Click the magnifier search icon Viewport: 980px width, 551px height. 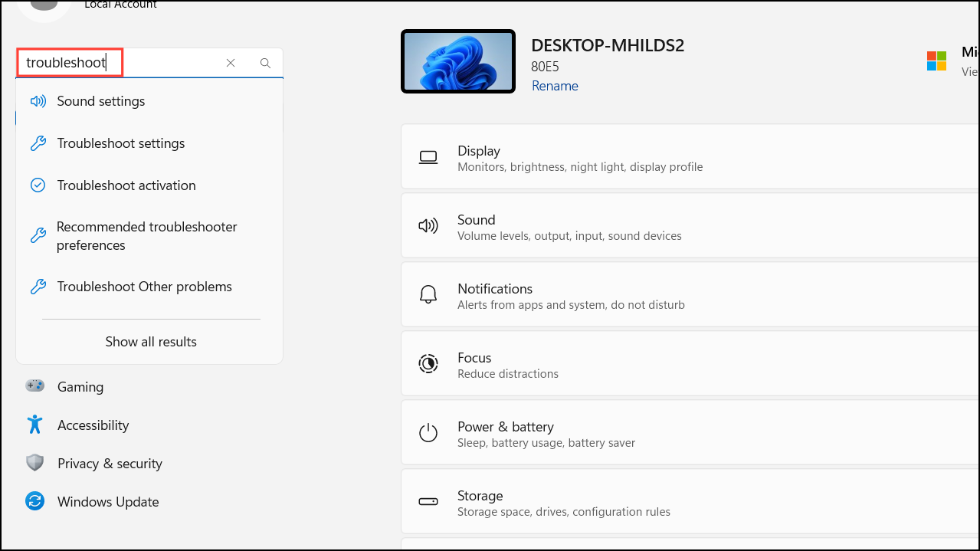coord(265,63)
